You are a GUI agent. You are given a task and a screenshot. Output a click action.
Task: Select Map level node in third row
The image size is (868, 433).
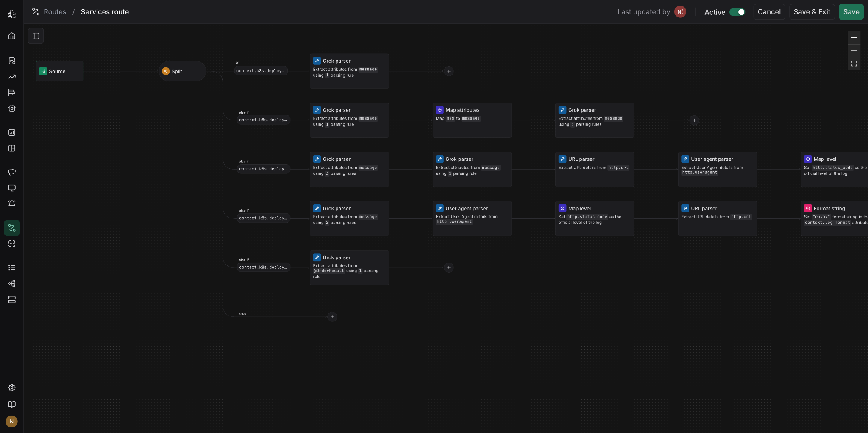click(x=834, y=169)
